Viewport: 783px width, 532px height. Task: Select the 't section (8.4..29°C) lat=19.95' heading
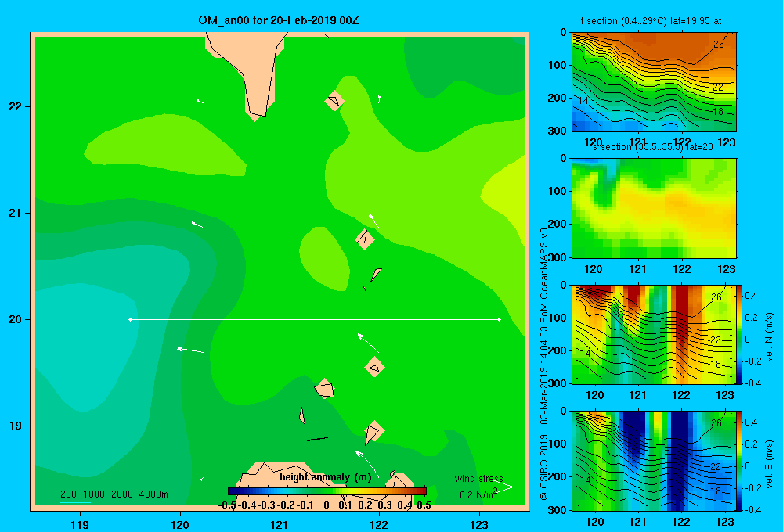tap(651, 21)
